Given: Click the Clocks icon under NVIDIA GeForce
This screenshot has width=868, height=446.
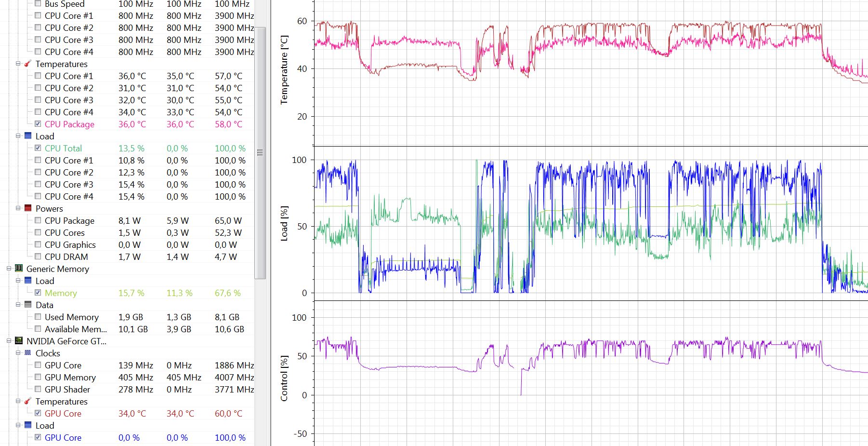Looking at the screenshot, I should (28, 353).
